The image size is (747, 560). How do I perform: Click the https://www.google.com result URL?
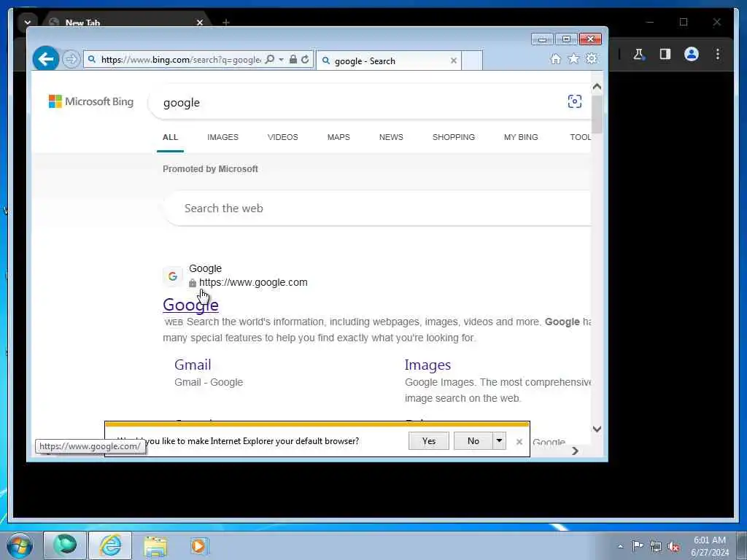tap(253, 282)
